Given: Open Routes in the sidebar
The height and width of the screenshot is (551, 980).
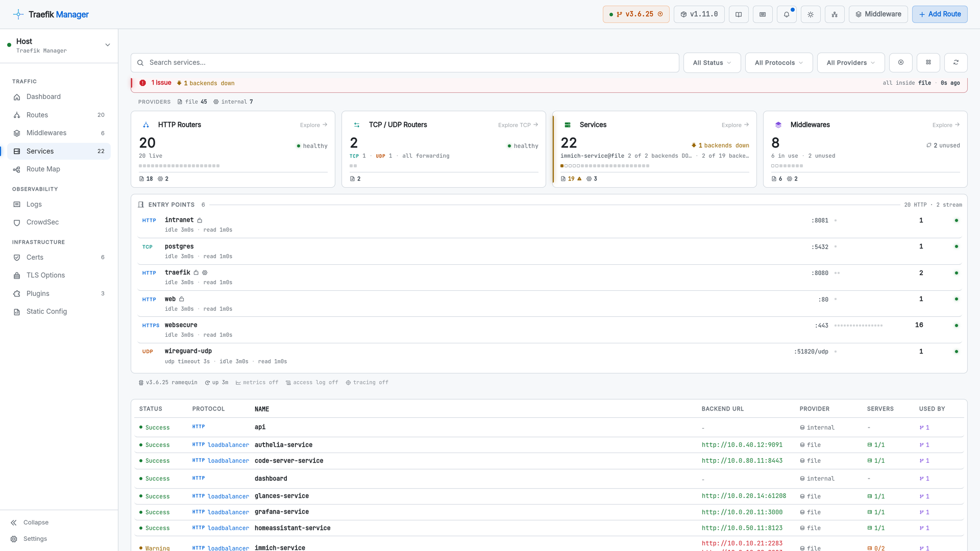Looking at the screenshot, I should coord(59,115).
